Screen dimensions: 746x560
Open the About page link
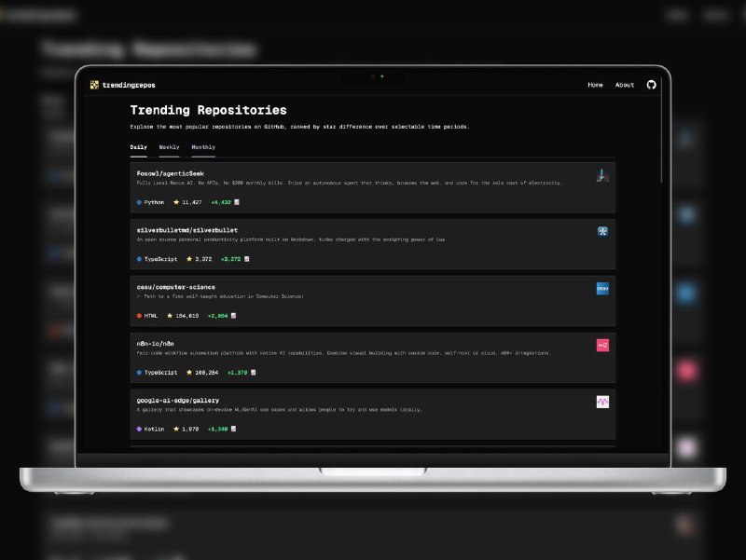coord(623,85)
